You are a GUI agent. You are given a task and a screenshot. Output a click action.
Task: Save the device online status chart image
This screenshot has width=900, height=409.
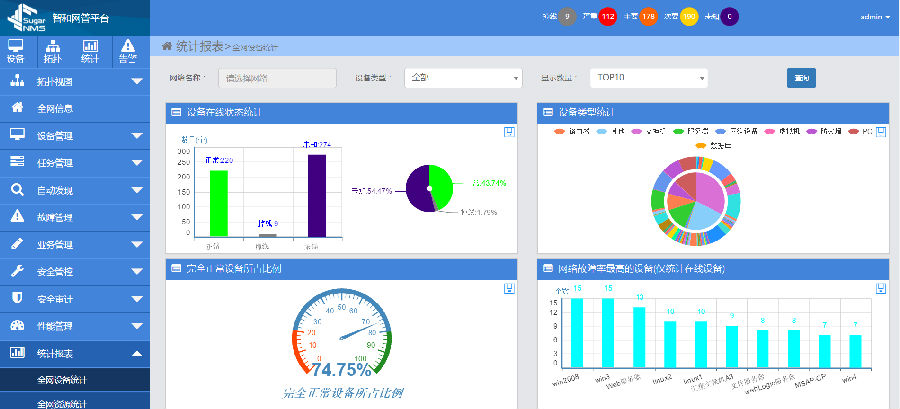pos(509,133)
